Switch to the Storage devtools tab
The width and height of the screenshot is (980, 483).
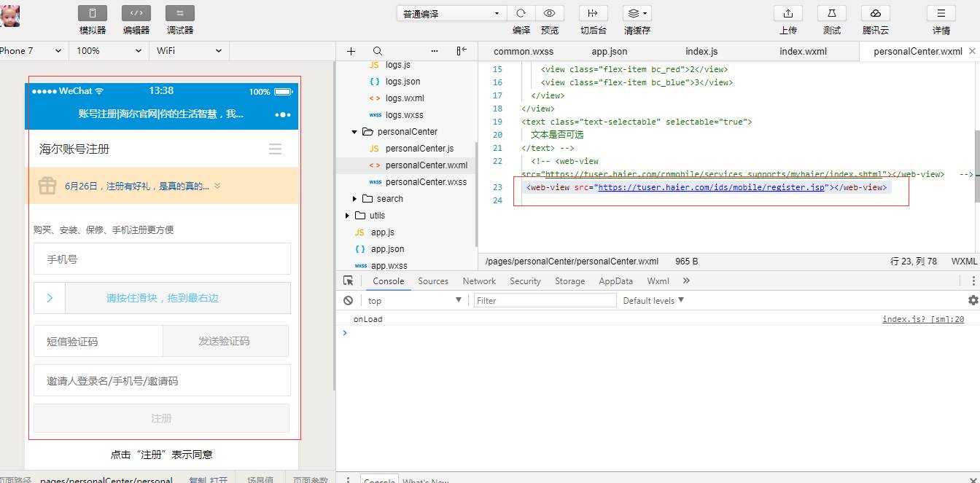coord(569,281)
